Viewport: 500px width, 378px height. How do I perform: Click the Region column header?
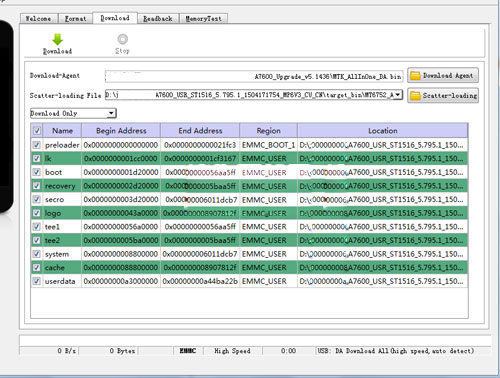268,131
